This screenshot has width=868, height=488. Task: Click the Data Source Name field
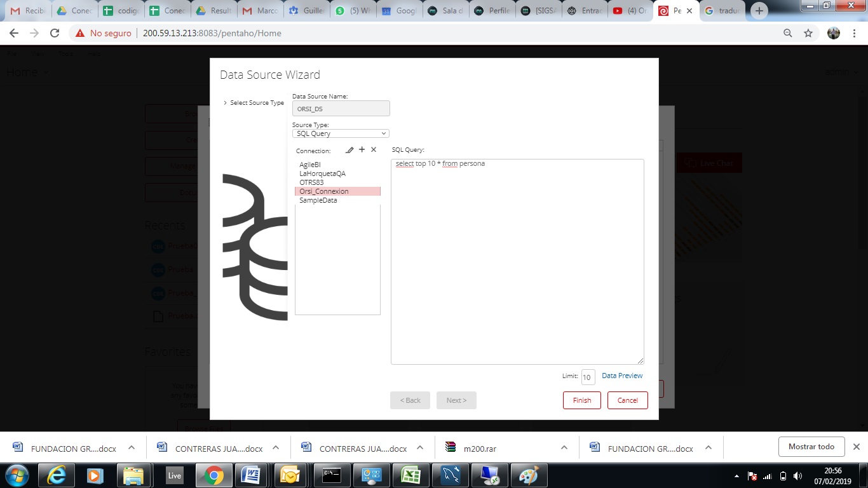coord(341,109)
